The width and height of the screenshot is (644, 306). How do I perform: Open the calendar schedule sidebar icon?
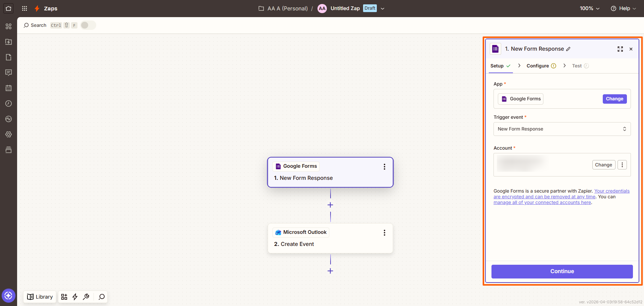[x=9, y=88]
